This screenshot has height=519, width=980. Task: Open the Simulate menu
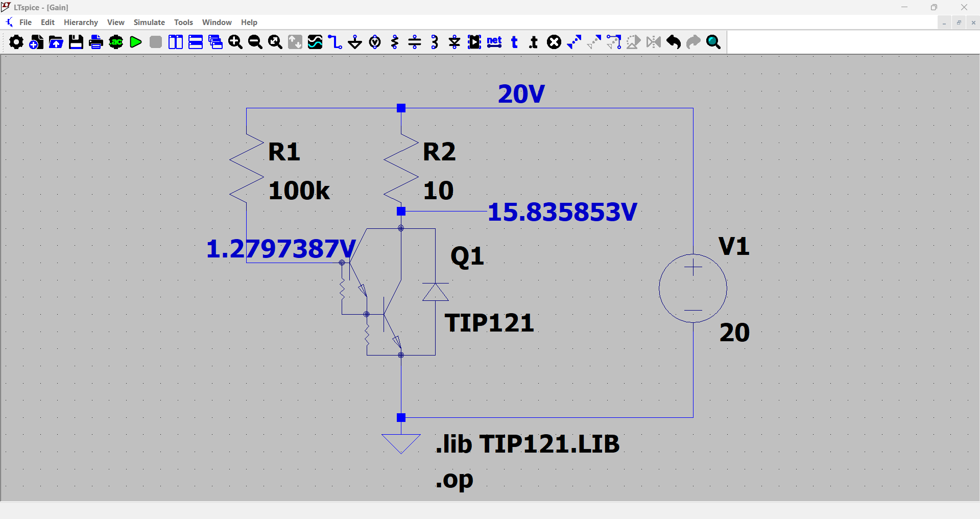[149, 22]
